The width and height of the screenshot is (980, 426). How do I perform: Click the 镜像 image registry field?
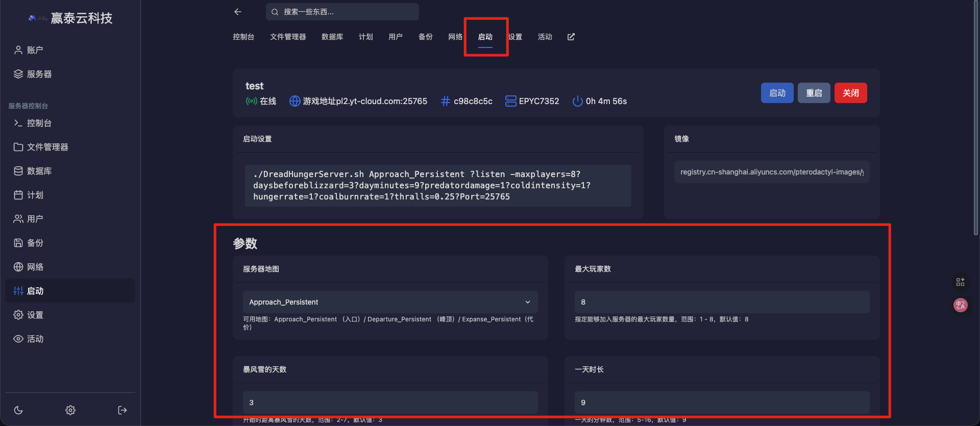coord(771,172)
